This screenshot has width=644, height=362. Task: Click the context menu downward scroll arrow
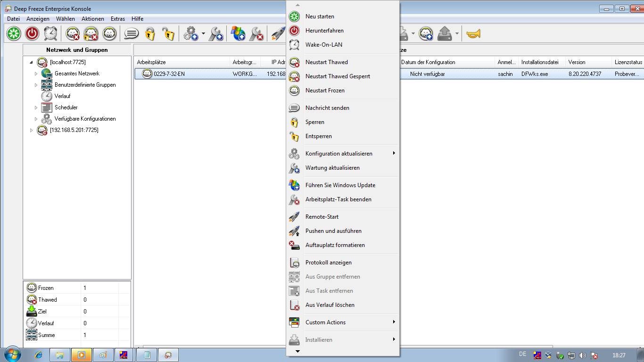coord(297,351)
